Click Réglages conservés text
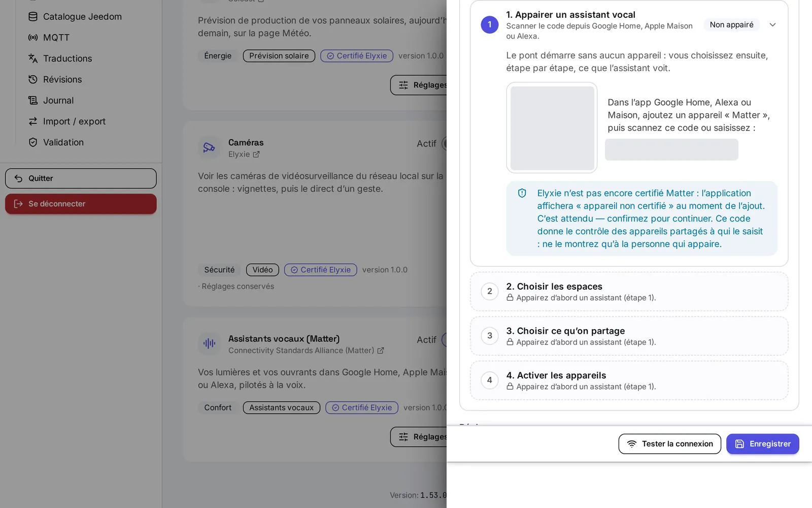Screen dimensions: 812x508 click(x=238, y=287)
